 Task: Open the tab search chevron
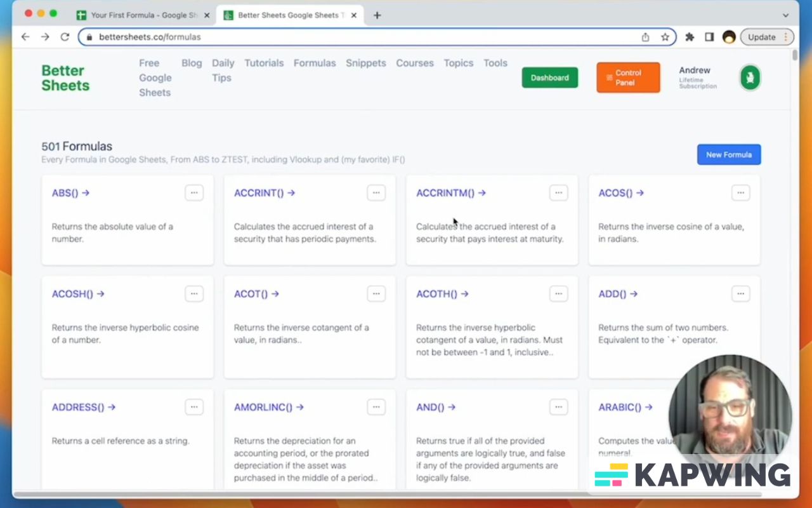[x=785, y=15]
